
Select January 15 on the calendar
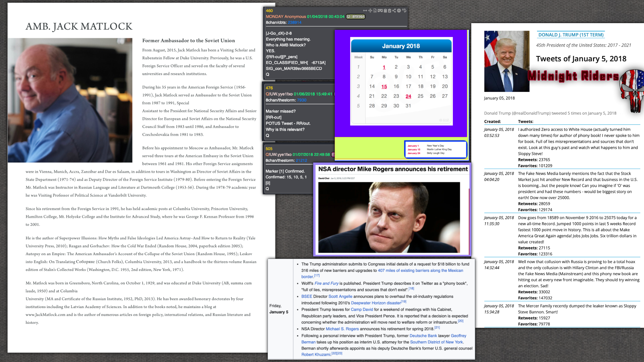[x=384, y=86]
